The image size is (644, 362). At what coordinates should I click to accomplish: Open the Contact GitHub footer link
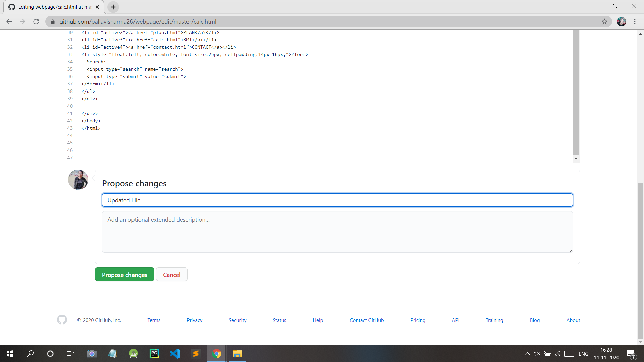(366, 320)
